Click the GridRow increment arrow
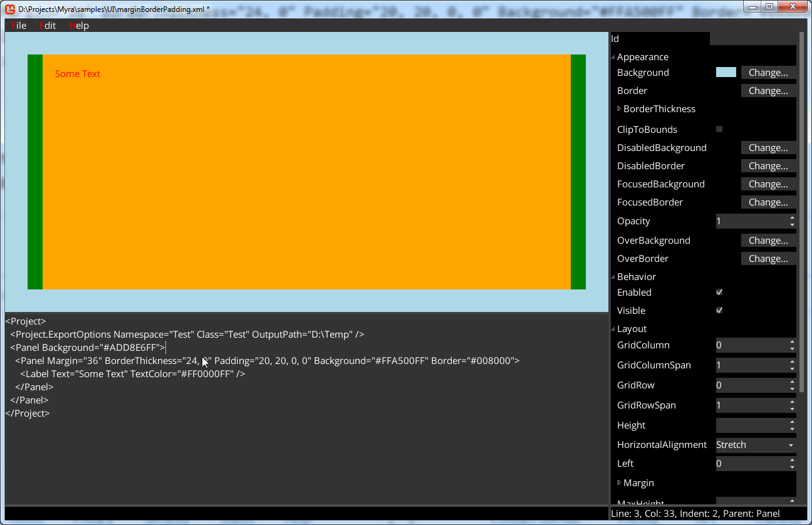Viewport: 812px width, 525px height. point(792,382)
